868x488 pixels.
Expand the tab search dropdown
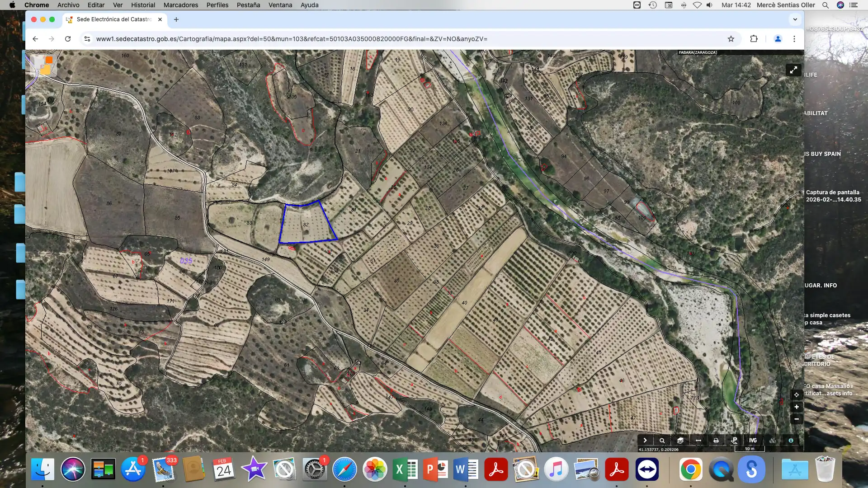[x=795, y=19]
